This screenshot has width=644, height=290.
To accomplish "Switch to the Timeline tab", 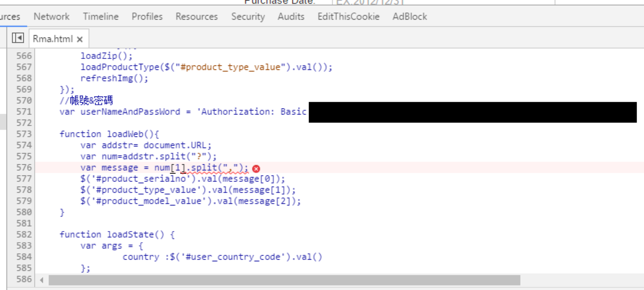I will point(101,16).
